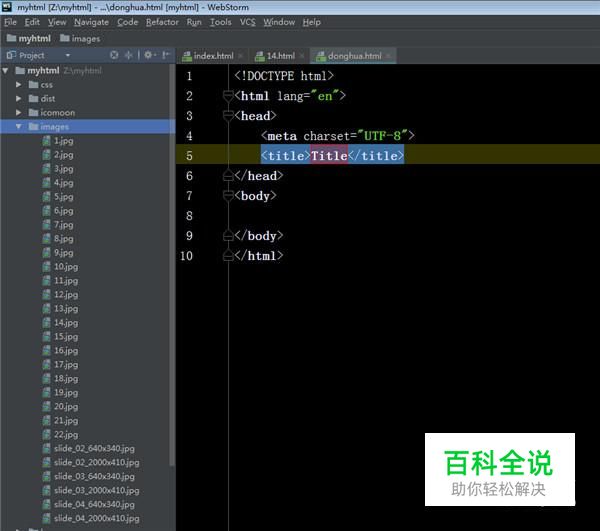The image size is (600, 531).
Task: Click the Project view icon
Action: (x=11, y=55)
